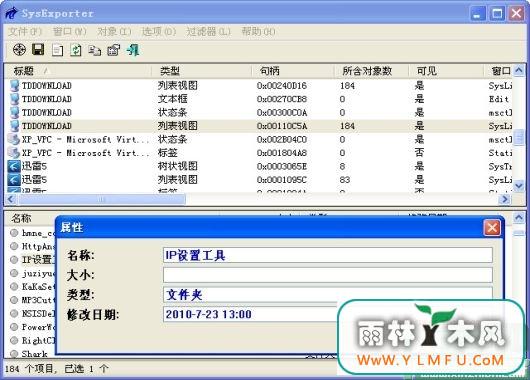Select the juziyu item in lower list
Screen dimensions: 530x380
(x=32, y=273)
